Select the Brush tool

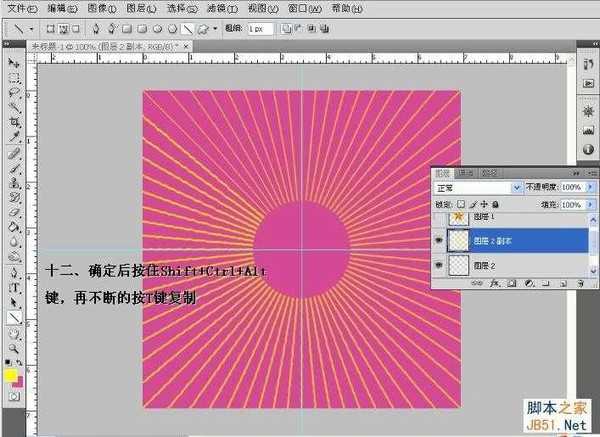click(x=14, y=168)
